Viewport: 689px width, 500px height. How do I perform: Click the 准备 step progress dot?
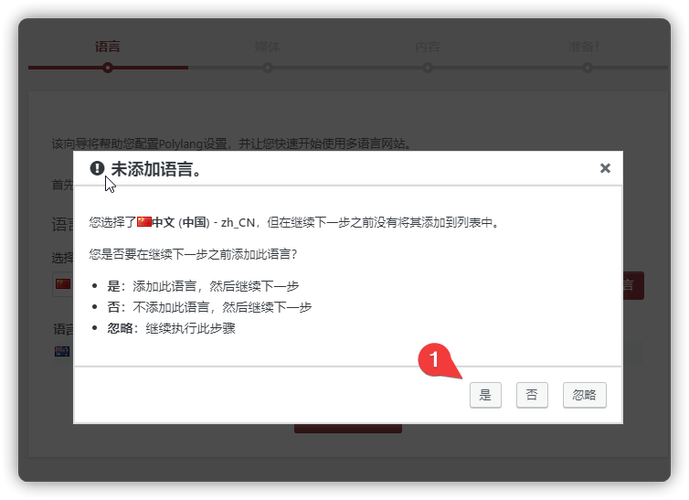587,68
